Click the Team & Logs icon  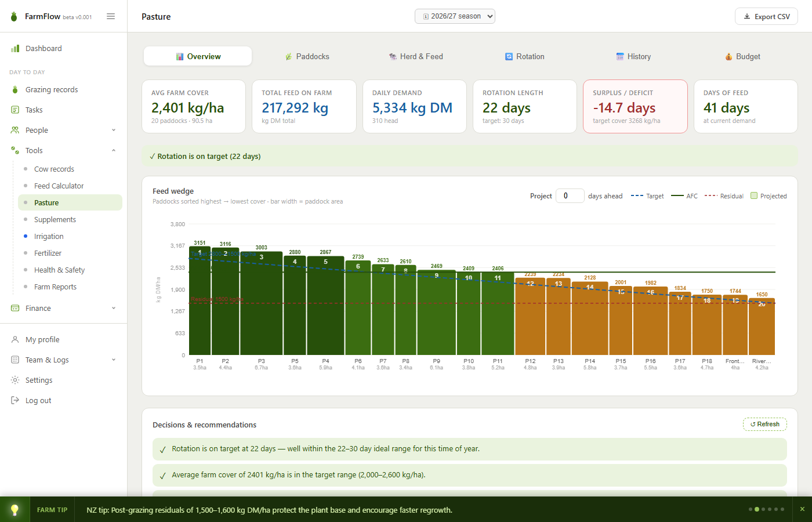(15, 360)
